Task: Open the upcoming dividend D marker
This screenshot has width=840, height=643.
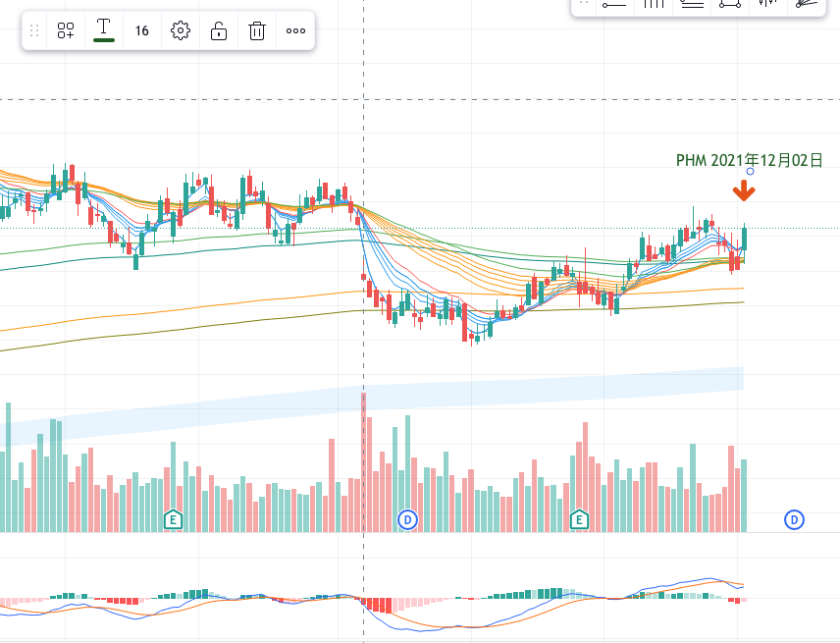Action: click(x=794, y=518)
